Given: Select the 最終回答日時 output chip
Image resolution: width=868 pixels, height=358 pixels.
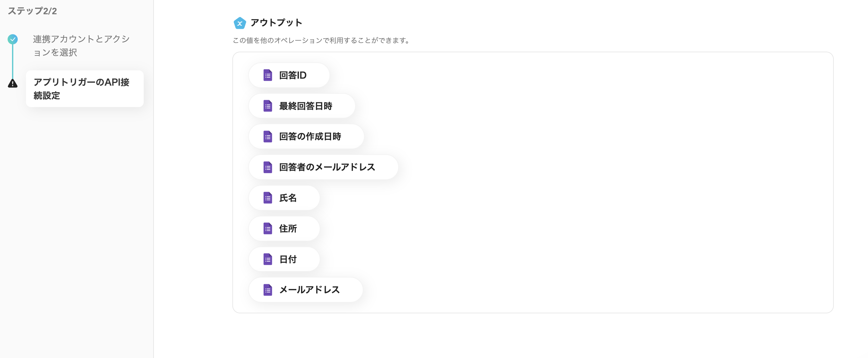Looking at the screenshot, I should point(302,106).
